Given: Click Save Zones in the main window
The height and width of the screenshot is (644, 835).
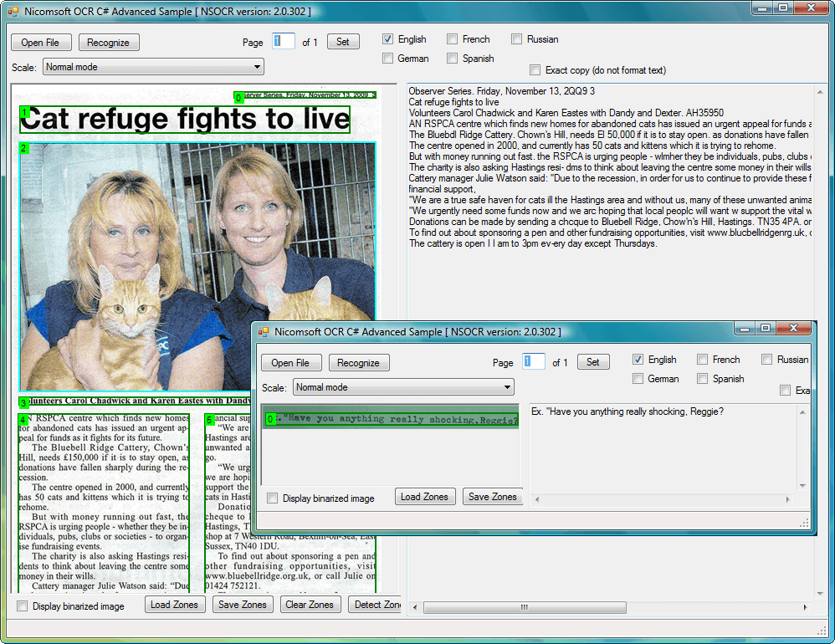Looking at the screenshot, I should 243,605.
